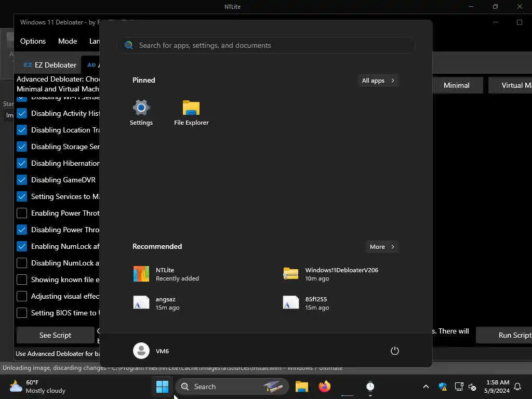Check Setting BIOS time checkbox

click(x=22, y=313)
